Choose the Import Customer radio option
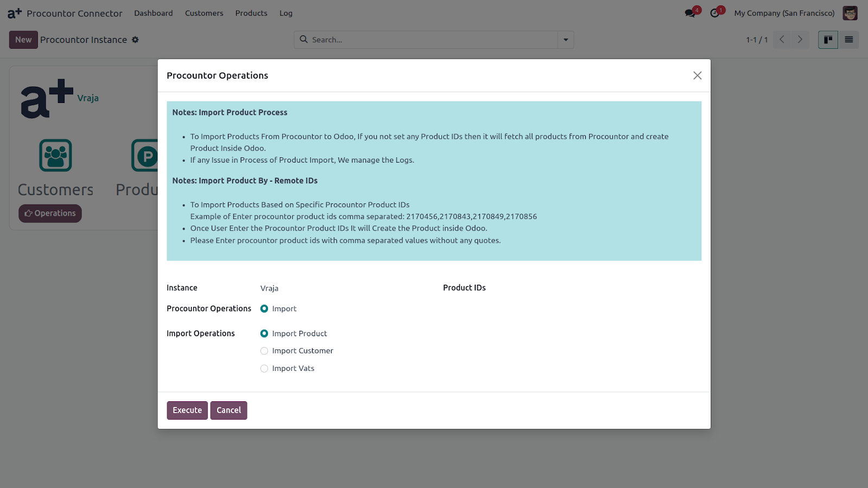This screenshot has height=488, width=868. tap(264, 351)
